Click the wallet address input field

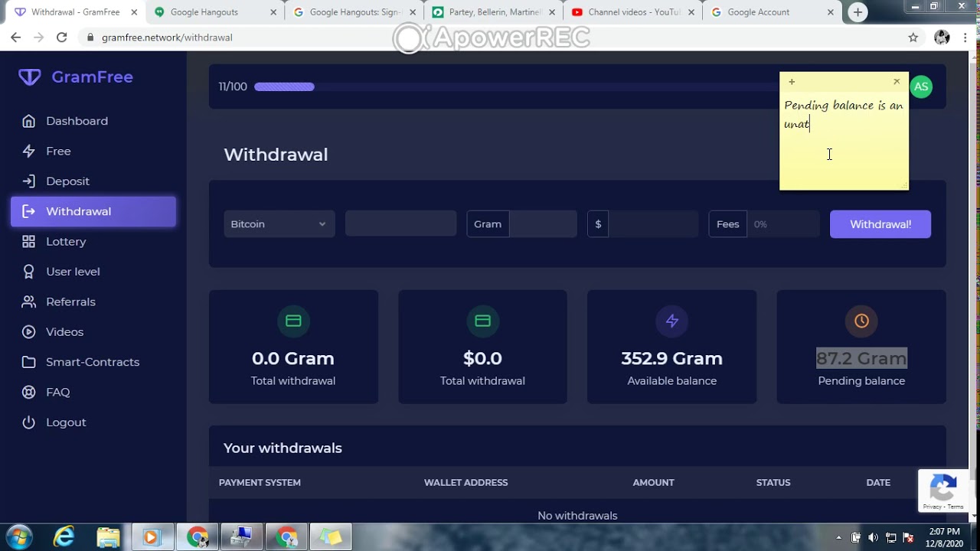[x=400, y=224]
